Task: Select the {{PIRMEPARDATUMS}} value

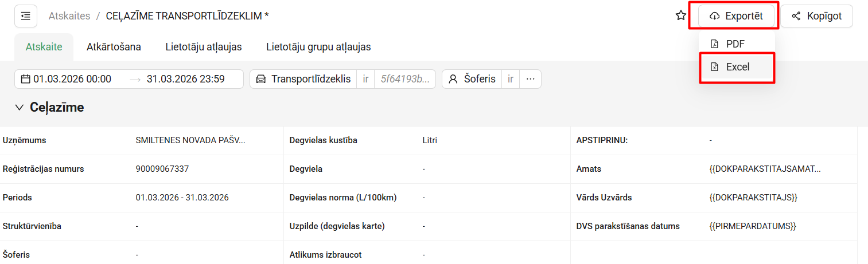Action: (753, 226)
